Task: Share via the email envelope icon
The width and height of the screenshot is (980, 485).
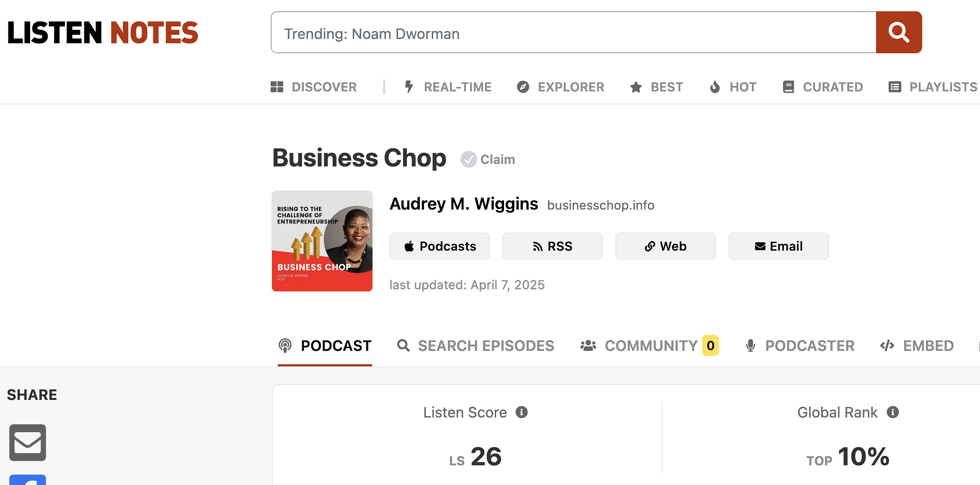Action: [28, 442]
